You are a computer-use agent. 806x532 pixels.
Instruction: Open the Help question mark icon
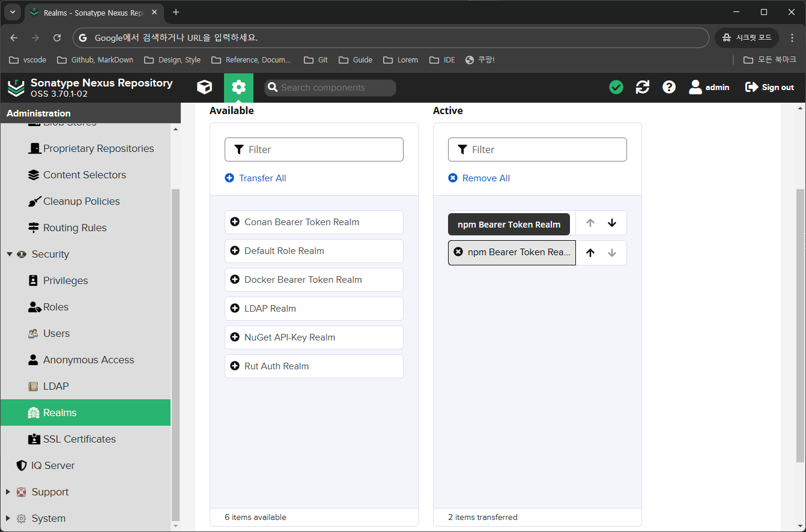pyautogui.click(x=669, y=88)
